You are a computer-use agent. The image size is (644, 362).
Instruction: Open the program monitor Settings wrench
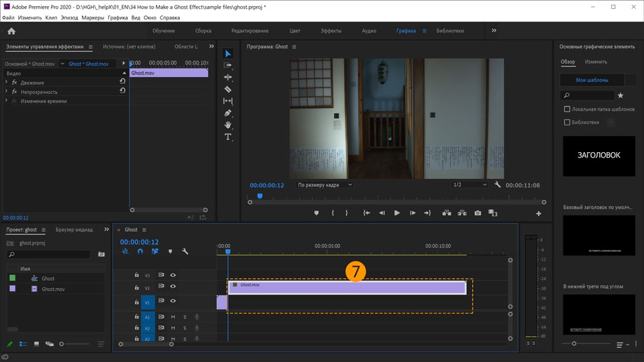click(x=497, y=185)
